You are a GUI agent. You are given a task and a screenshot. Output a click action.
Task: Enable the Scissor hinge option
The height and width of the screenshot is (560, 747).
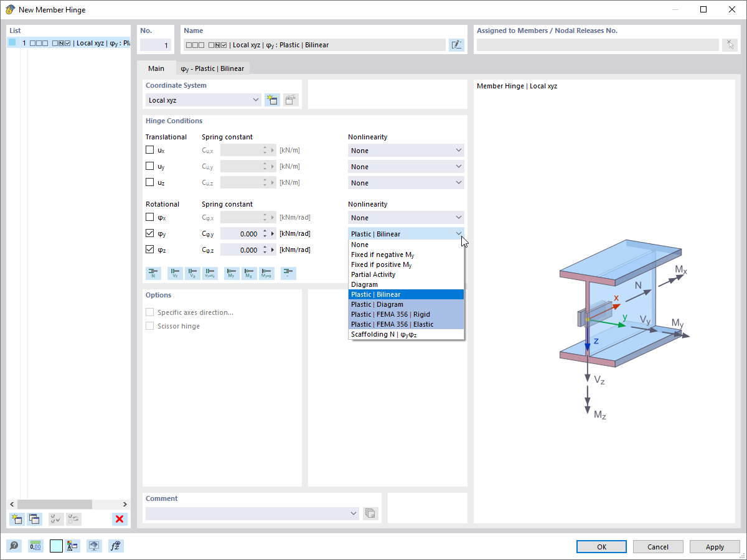tap(149, 325)
